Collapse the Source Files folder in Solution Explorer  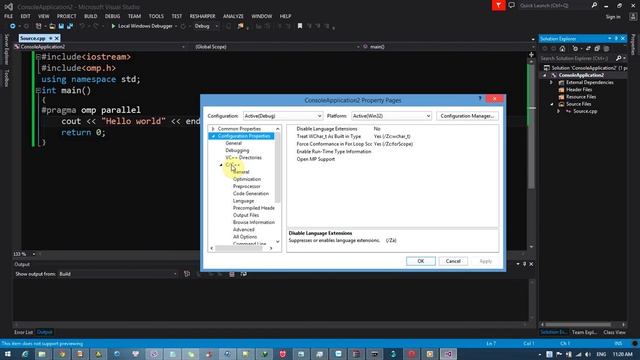coord(551,104)
